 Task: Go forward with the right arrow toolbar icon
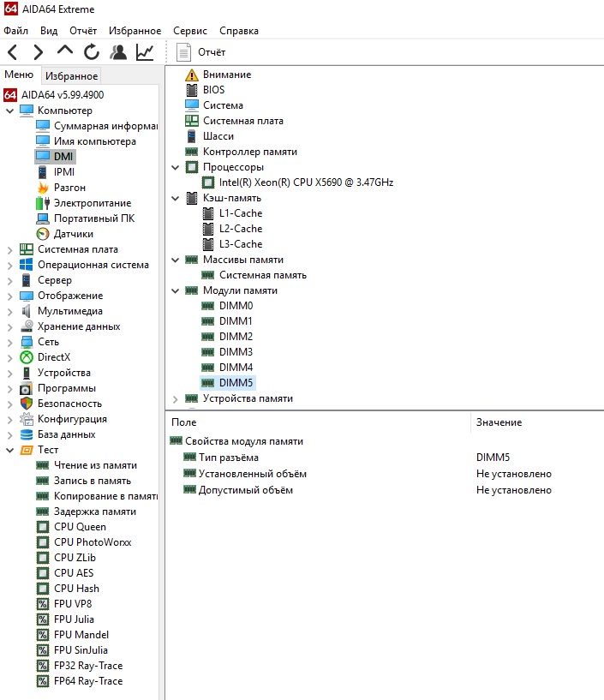(x=39, y=52)
